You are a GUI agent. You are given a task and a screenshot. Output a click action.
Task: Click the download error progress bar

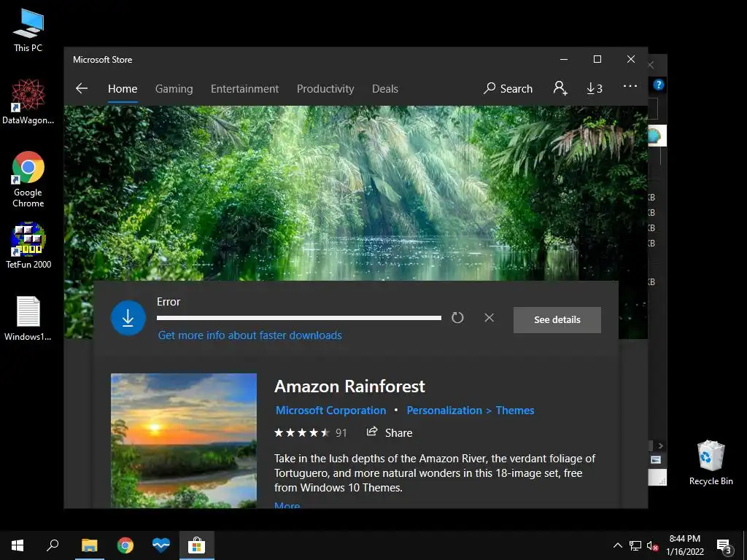pos(298,318)
